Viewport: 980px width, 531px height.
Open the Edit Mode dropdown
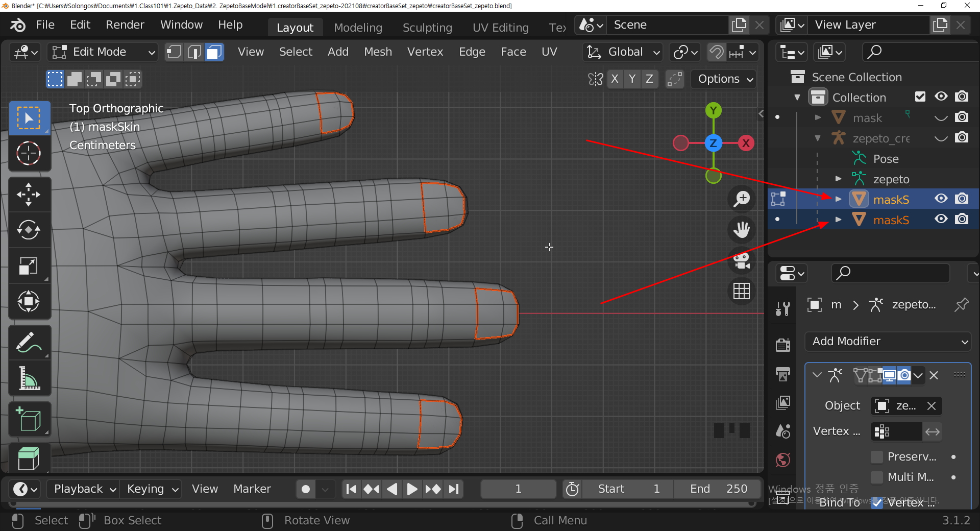[103, 52]
